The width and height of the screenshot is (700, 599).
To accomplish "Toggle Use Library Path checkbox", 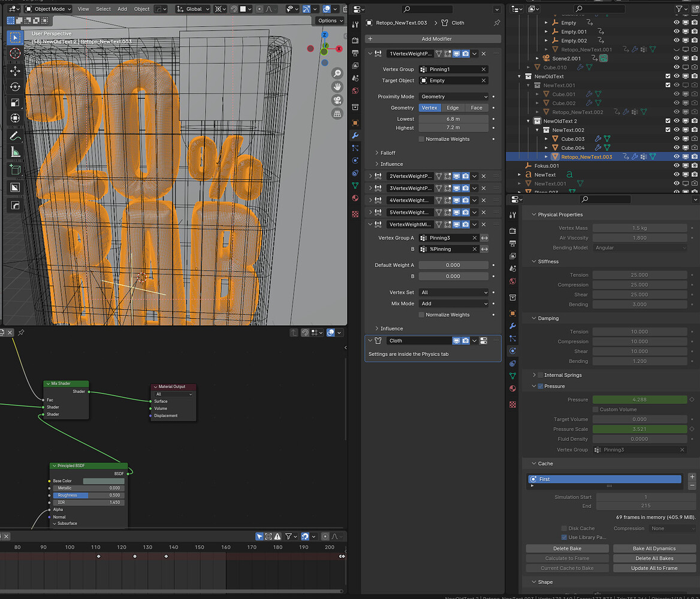I will coord(565,537).
